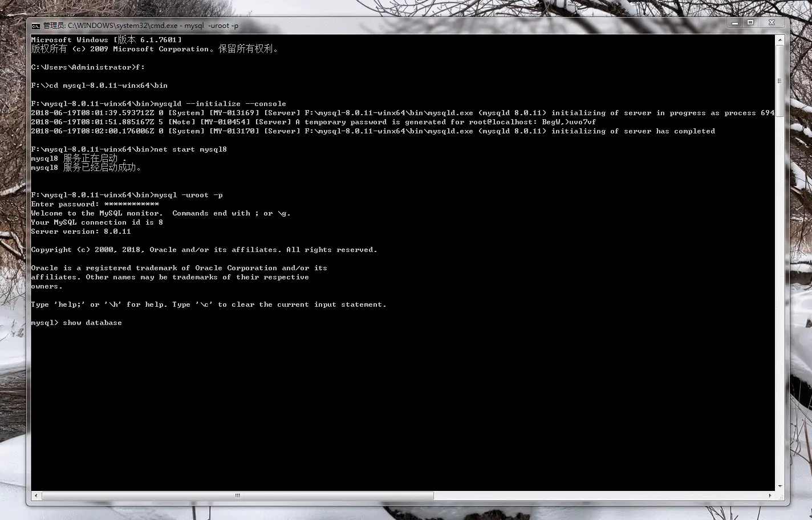Click the vertical scrollbar down arrow
Screen dimensions: 812x520
click(779, 486)
